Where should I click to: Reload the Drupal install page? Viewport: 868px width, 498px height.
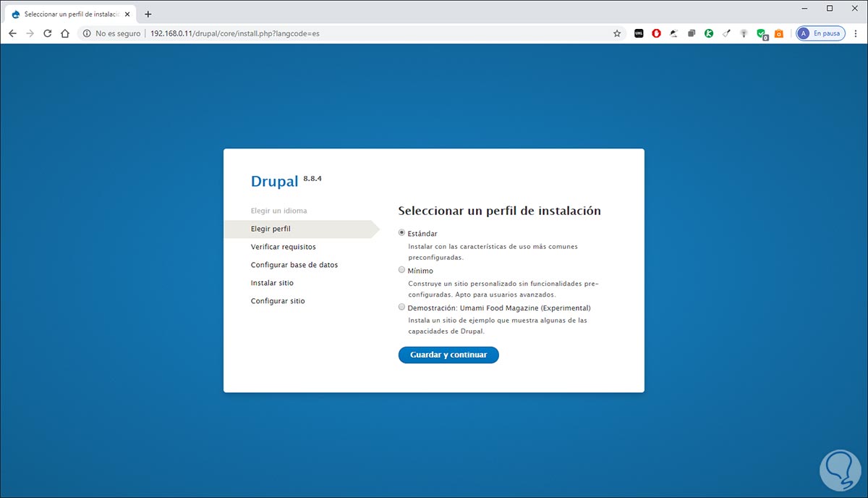[48, 33]
